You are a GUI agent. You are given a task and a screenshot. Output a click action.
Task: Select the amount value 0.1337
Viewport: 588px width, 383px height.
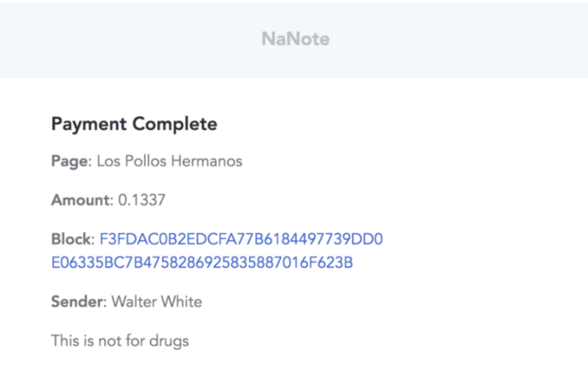click(142, 200)
